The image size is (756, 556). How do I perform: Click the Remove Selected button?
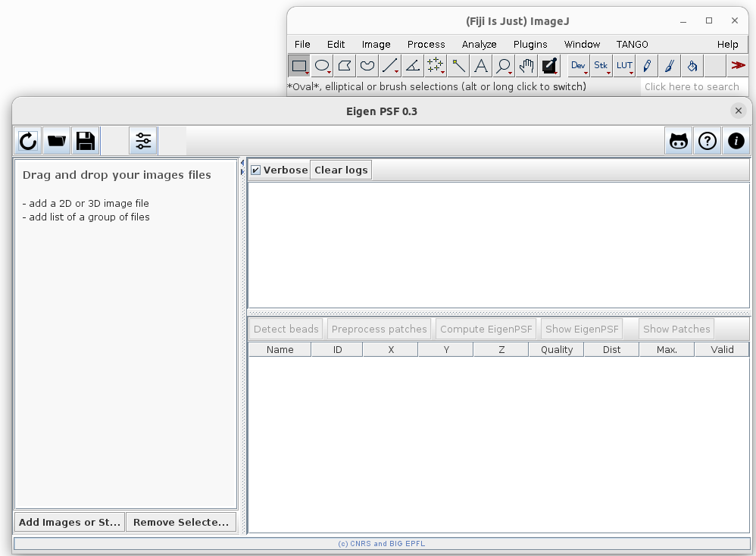(181, 522)
